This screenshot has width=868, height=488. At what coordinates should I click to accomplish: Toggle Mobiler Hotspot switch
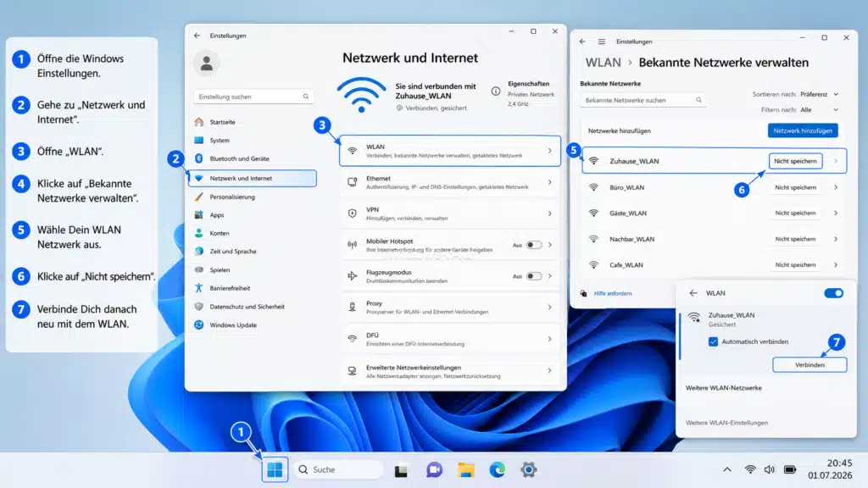click(534, 245)
